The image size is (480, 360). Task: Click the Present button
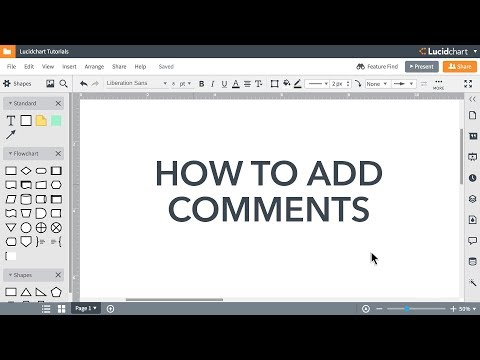pos(422,67)
